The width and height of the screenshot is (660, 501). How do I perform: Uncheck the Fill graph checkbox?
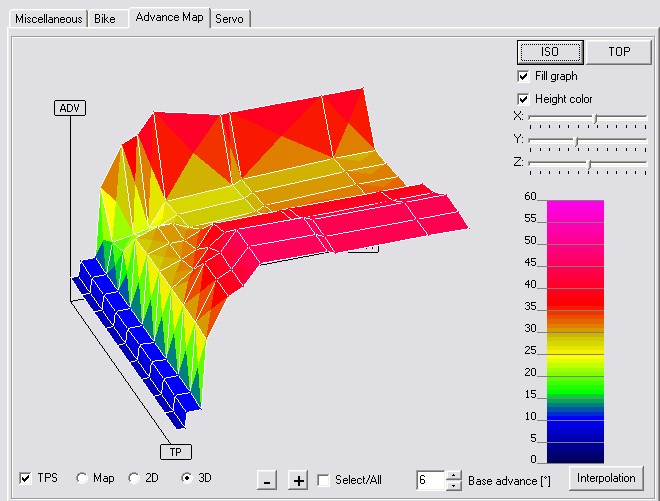click(523, 76)
